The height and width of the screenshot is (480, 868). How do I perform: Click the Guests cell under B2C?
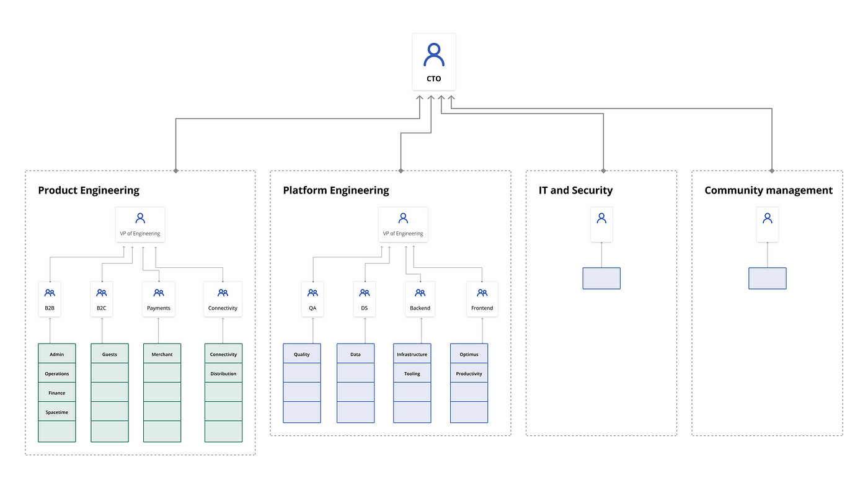[x=110, y=354]
